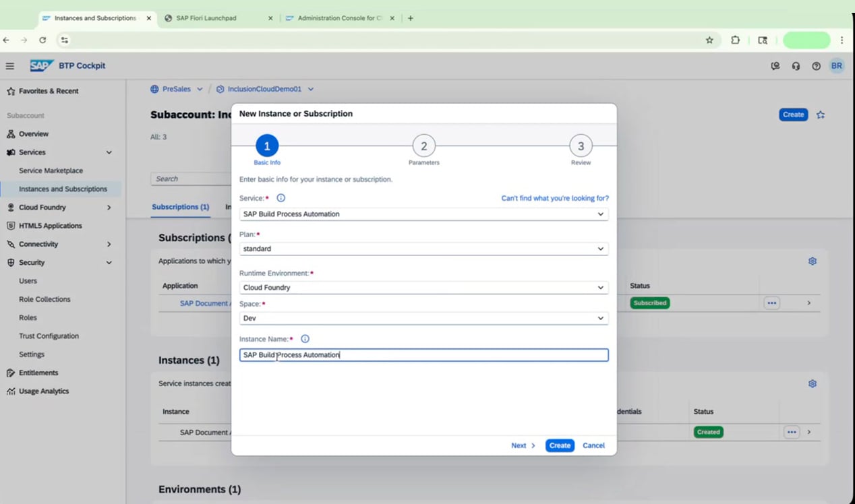
Task: Switch to Subscriptions (1) tab
Action: [x=181, y=207]
